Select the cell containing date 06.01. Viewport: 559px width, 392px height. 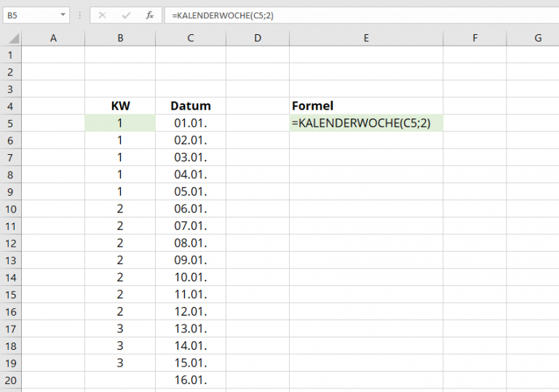190,209
